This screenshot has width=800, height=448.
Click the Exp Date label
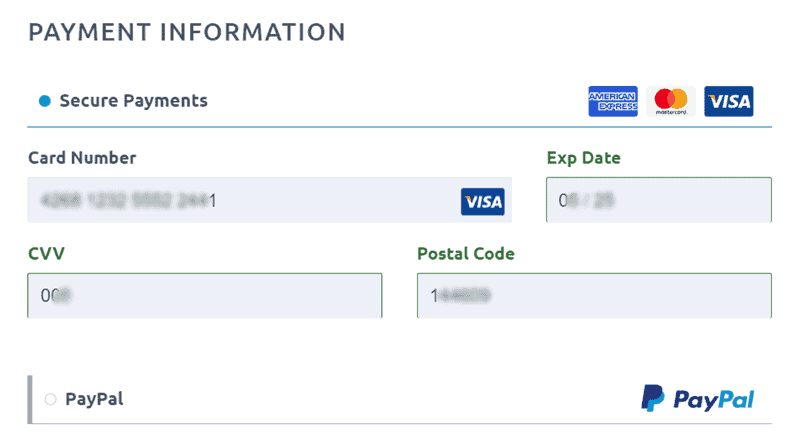(584, 157)
